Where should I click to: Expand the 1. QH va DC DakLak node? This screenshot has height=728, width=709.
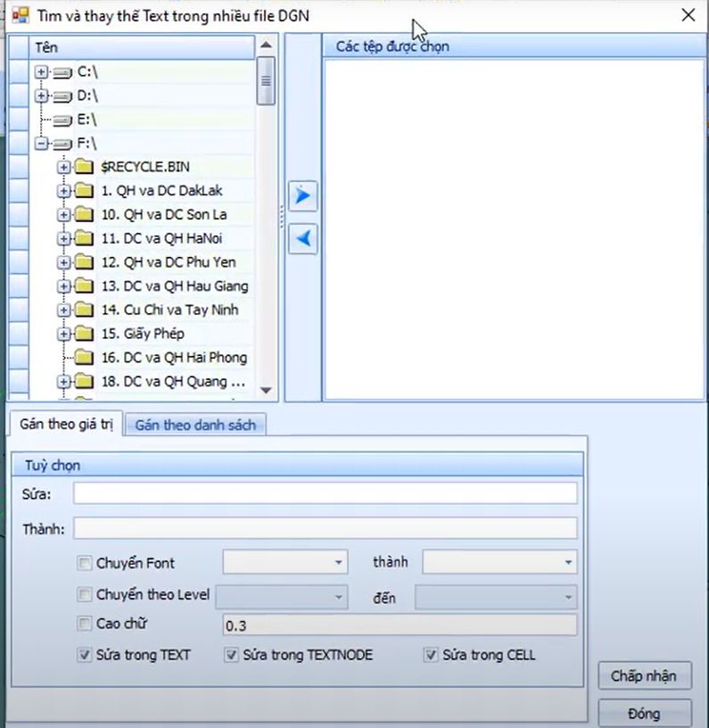coord(63,191)
